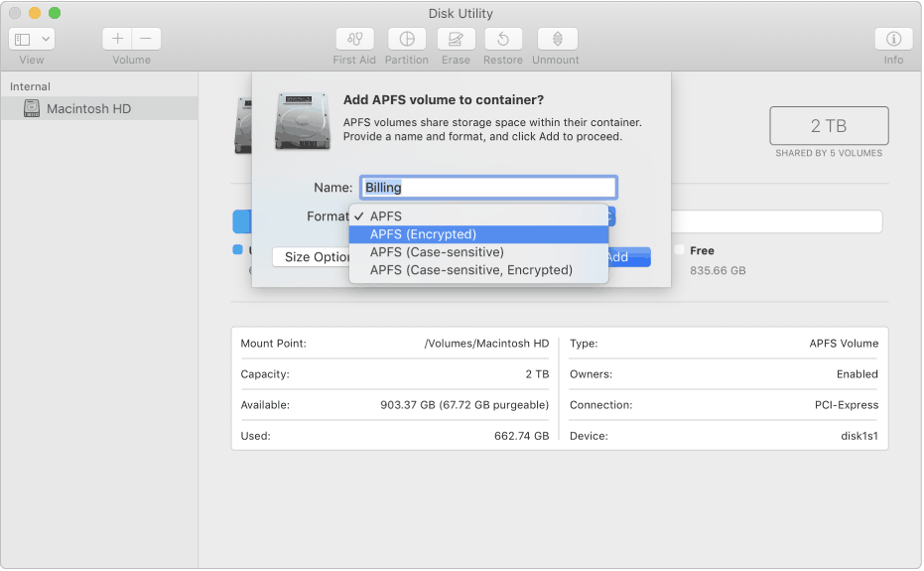Click the yellow minimize window button
Screen dimensions: 924x571
35,13
